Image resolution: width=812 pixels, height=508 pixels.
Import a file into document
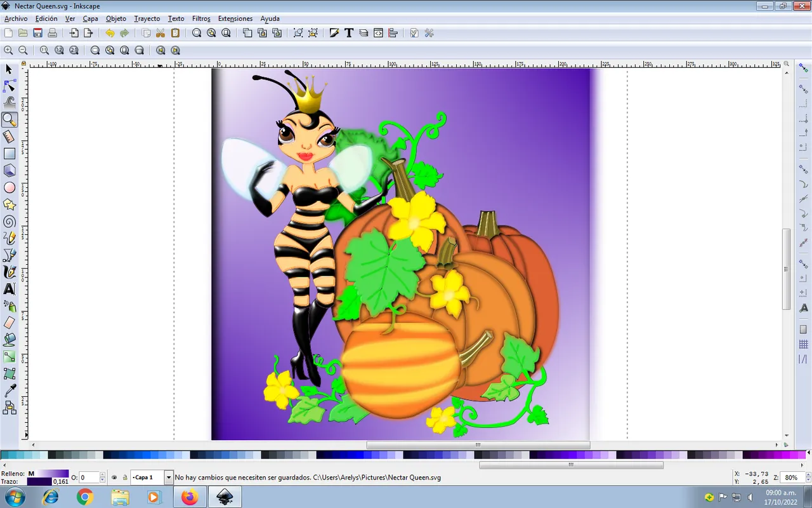[x=74, y=33]
